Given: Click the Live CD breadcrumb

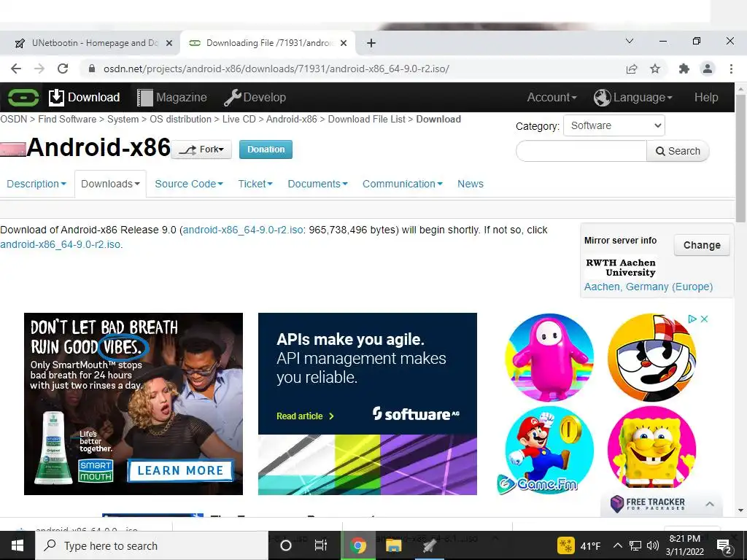Looking at the screenshot, I should [239, 120].
